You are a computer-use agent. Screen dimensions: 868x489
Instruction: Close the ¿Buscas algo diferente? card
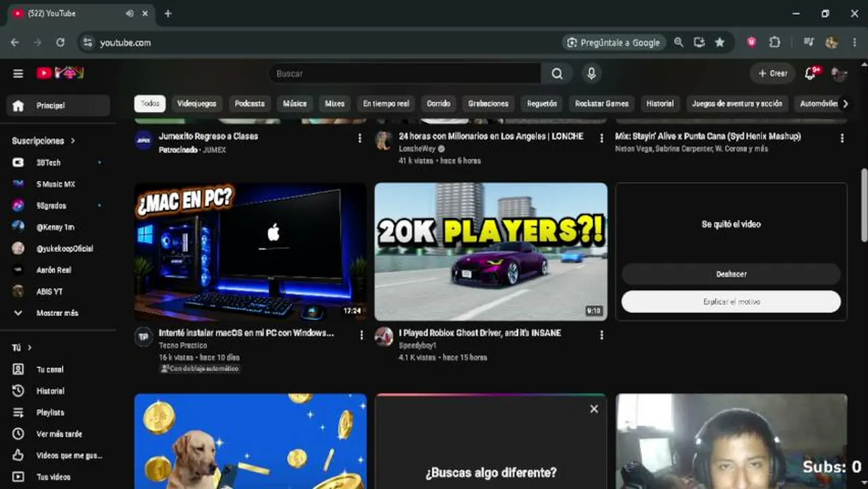point(594,409)
